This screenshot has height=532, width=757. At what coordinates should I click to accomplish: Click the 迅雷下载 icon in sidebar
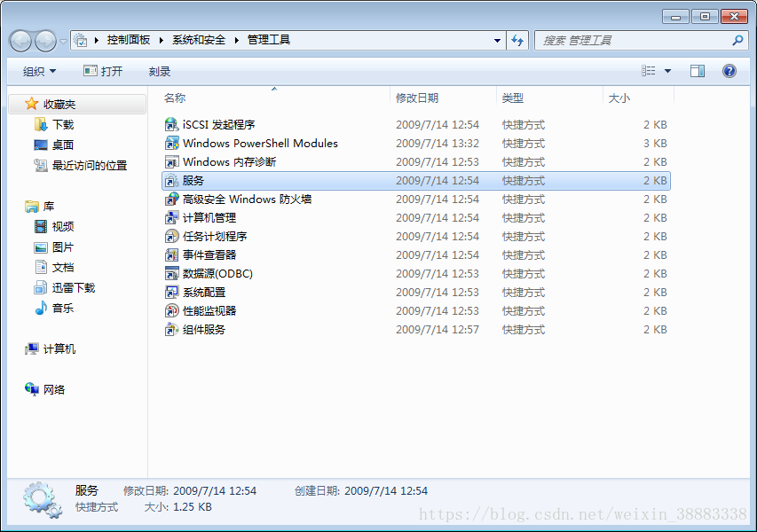[x=41, y=288]
